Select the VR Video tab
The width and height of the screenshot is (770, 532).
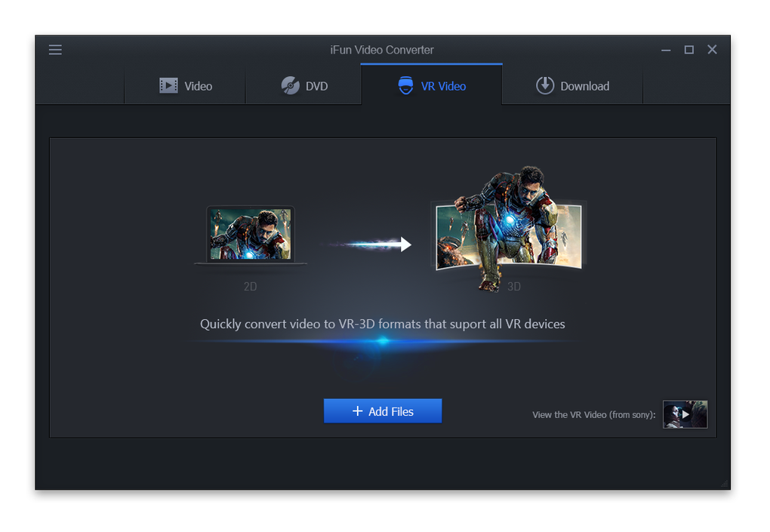tap(432, 85)
